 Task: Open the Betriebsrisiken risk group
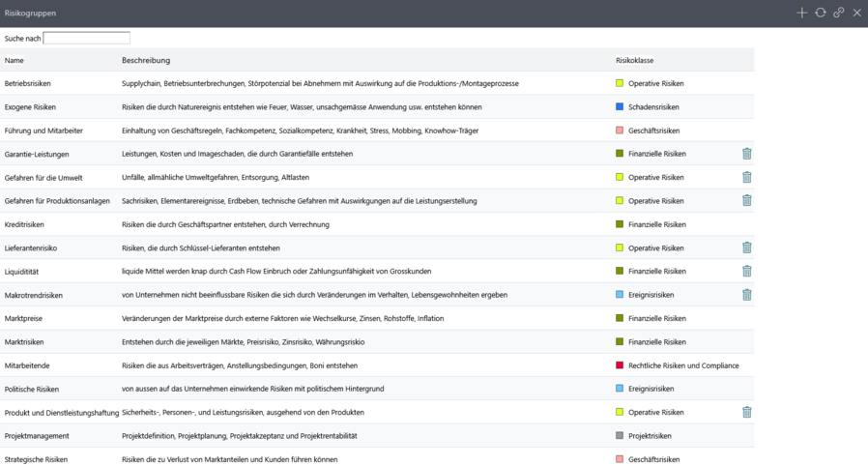(28, 84)
